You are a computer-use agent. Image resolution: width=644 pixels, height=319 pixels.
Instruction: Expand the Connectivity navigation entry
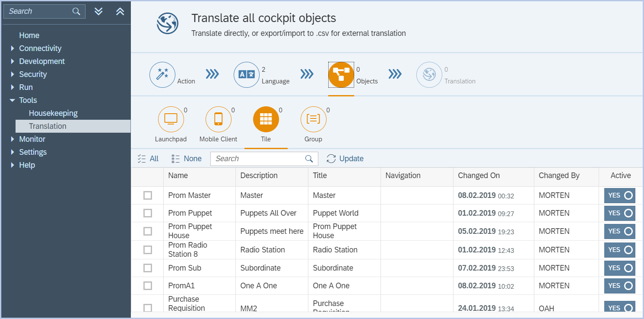13,48
